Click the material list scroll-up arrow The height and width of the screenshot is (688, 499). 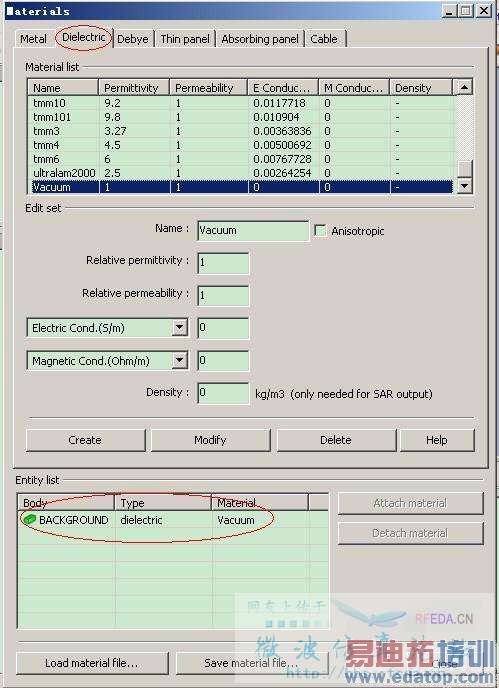click(464, 87)
